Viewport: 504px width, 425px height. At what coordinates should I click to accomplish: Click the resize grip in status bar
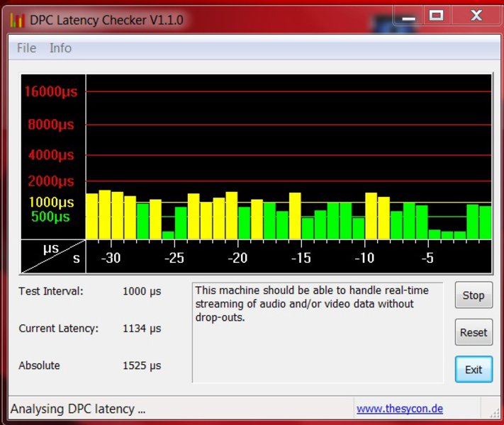tap(495, 414)
